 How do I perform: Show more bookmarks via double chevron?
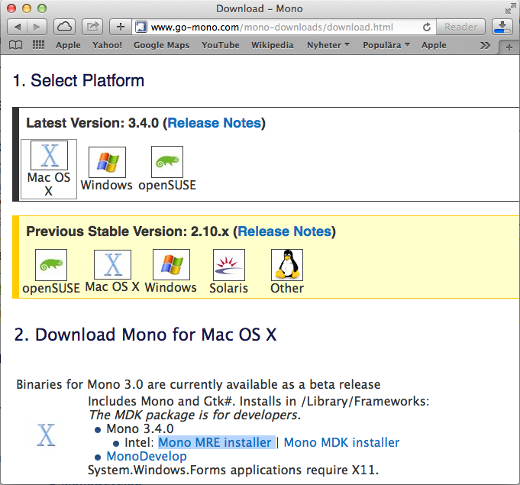[485, 45]
